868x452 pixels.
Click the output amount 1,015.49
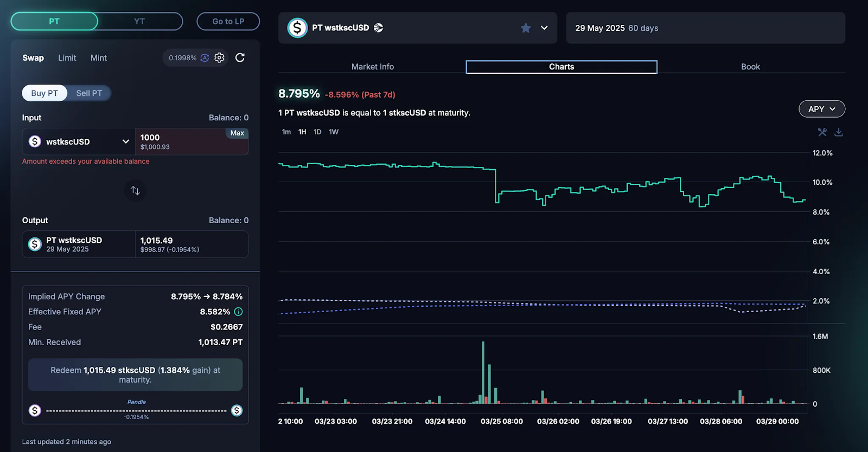click(x=156, y=241)
